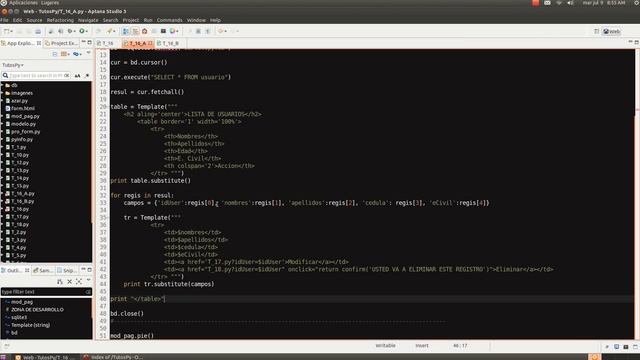Viewport: 640px width, 360px height.
Task: Click the volume icon in the system tray
Action: (x=571, y=3)
